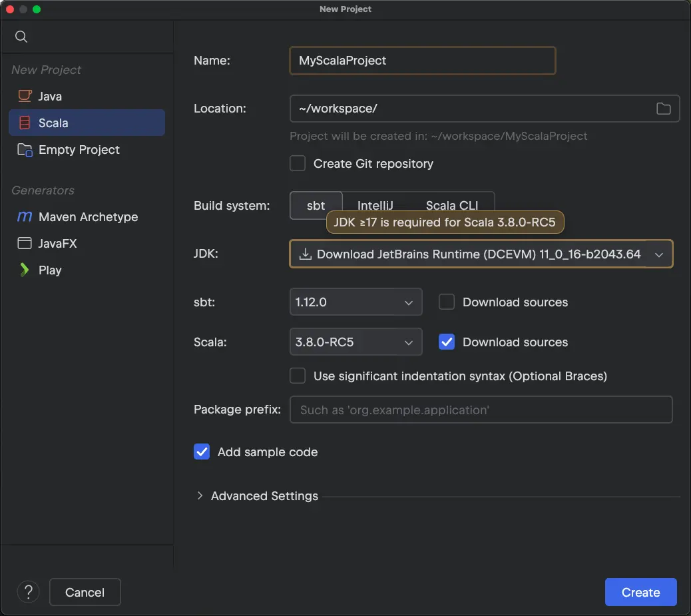
Task: Expand the Advanced Settings section
Action: 200,496
